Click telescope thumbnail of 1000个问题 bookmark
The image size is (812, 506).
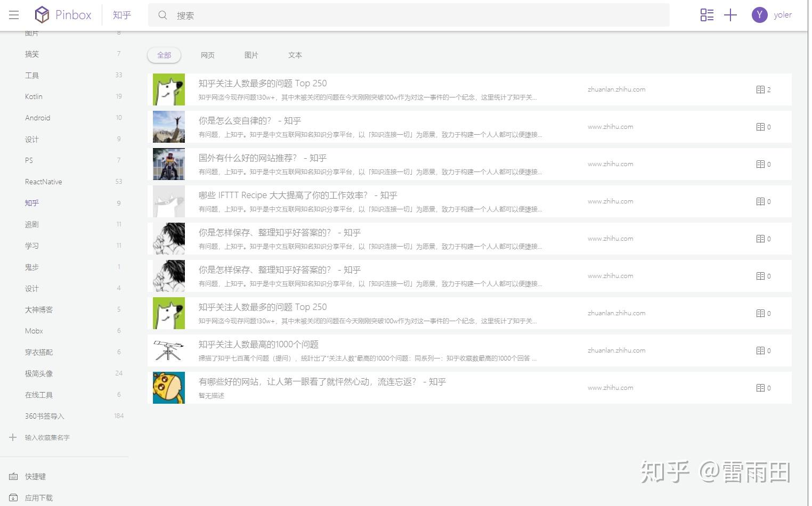pos(169,350)
